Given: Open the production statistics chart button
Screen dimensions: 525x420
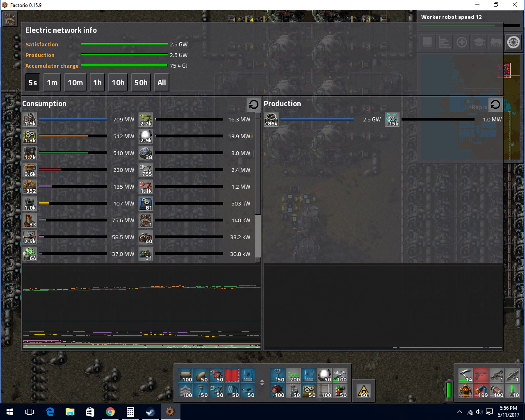Looking at the screenshot, I should [x=445, y=42].
